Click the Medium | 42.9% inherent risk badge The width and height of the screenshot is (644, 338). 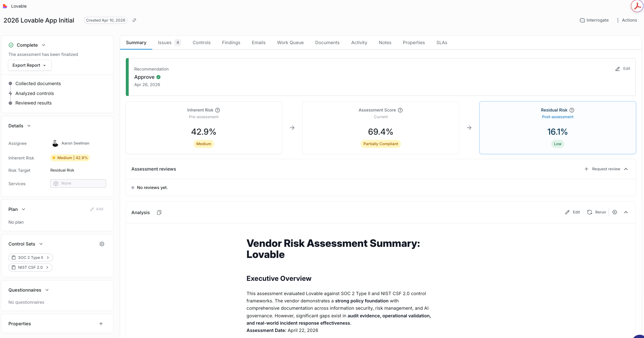pyautogui.click(x=70, y=158)
